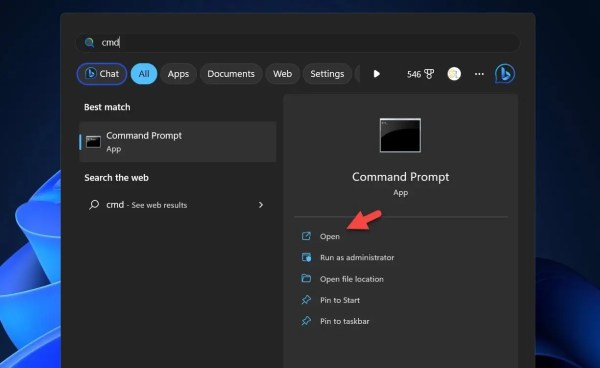The width and height of the screenshot is (600, 368).
Task: Focus the search box containing cmd
Action: click(298, 42)
